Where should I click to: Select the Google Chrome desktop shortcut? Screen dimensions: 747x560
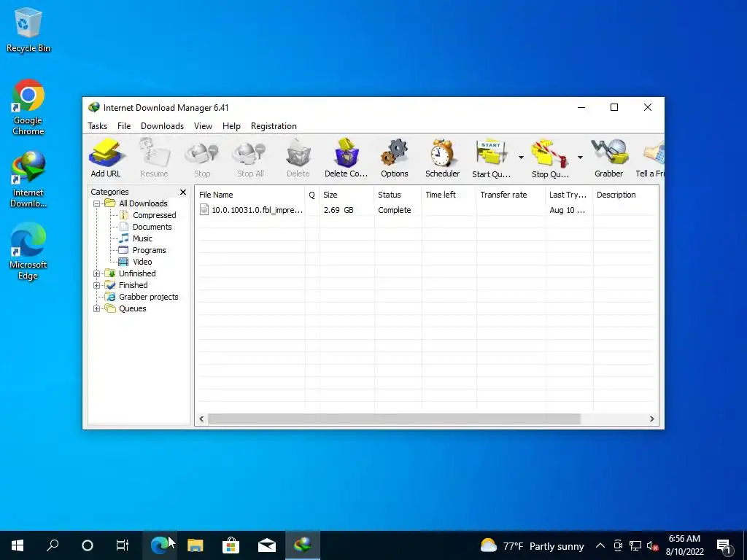click(28, 107)
